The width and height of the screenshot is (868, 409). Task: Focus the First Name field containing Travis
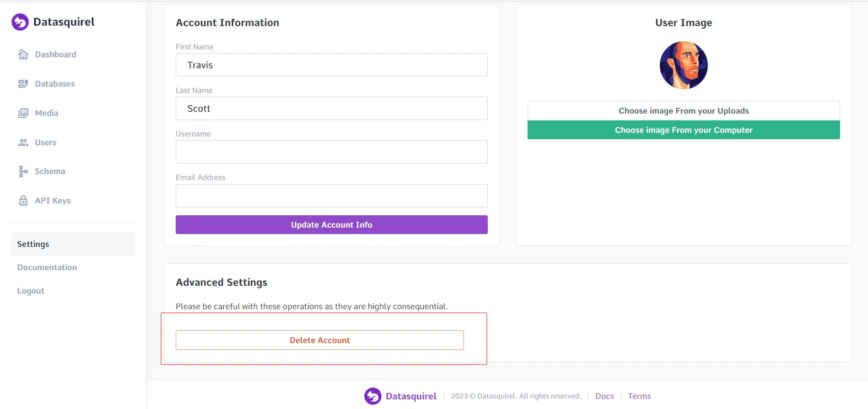pos(332,65)
